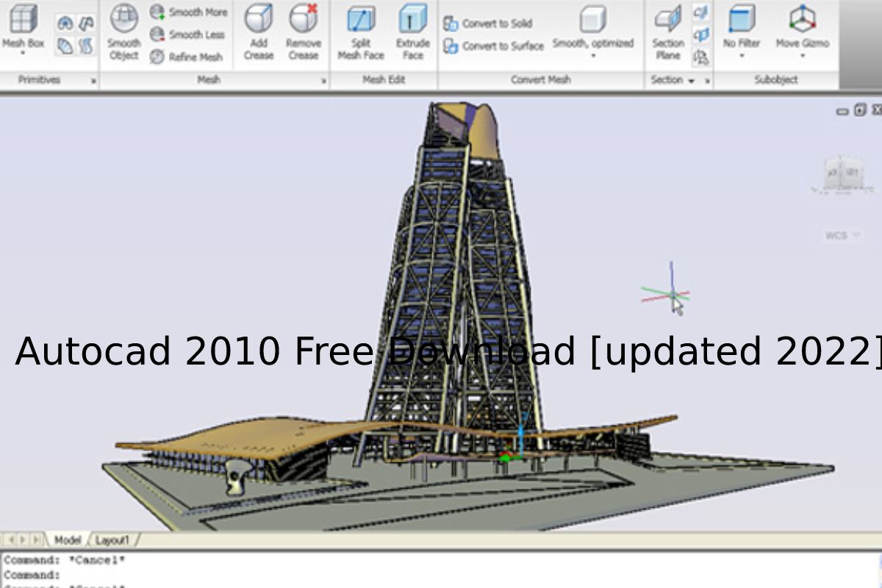Click the Generate Section icon

click(x=702, y=57)
